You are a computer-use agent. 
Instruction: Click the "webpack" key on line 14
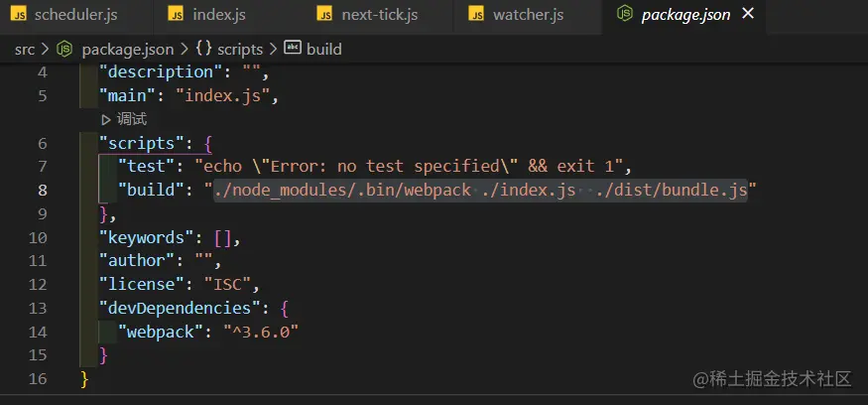click(x=161, y=332)
